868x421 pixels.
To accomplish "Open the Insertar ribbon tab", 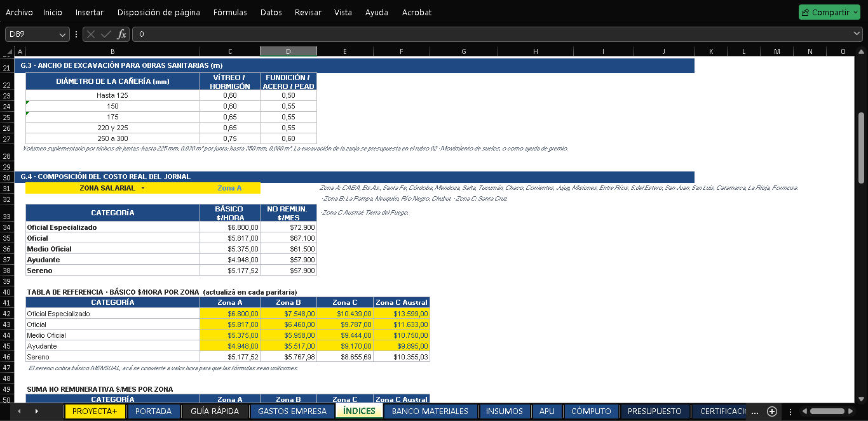I will click(89, 12).
